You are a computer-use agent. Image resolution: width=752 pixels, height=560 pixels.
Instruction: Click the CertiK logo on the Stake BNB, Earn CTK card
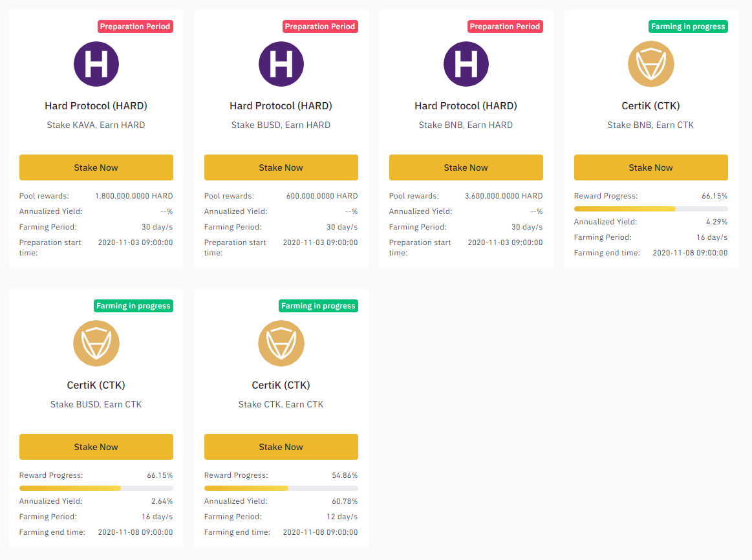[x=650, y=64]
